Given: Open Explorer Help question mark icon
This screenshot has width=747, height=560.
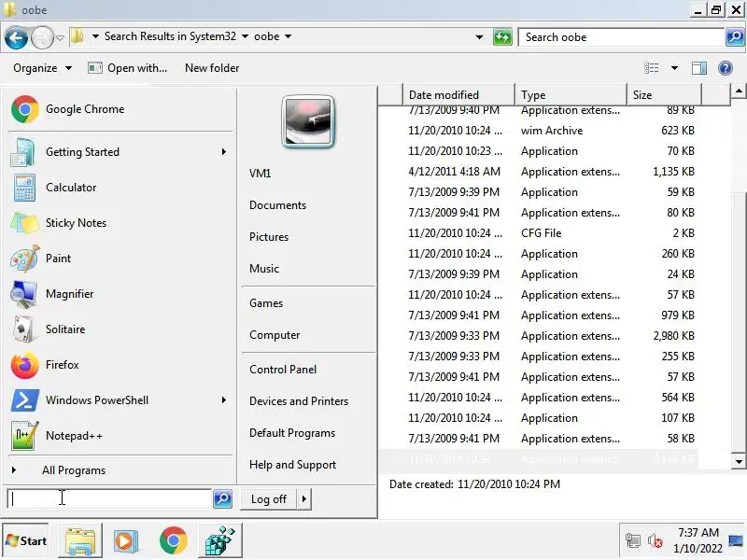Looking at the screenshot, I should pyautogui.click(x=726, y=68).
